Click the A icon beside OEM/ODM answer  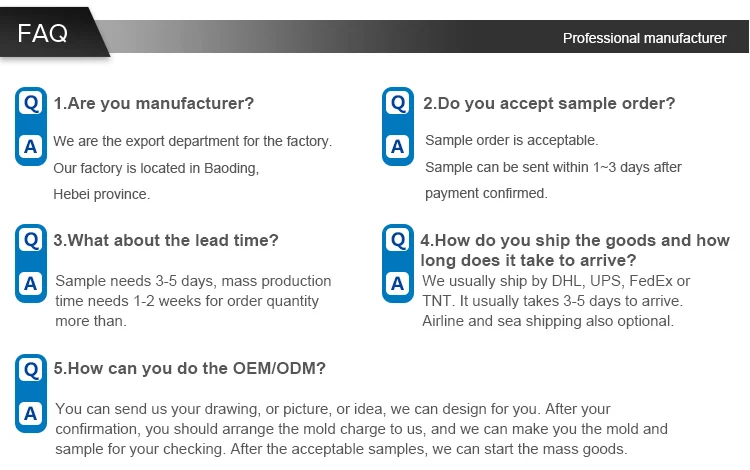click(x=30, y=412)
